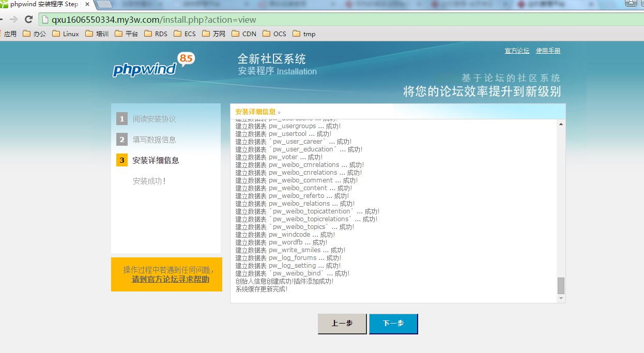Click slogan 将您的论坛效率提升到新级别
The width and height of the screenshot is (644, 353).
coord(482,92)
